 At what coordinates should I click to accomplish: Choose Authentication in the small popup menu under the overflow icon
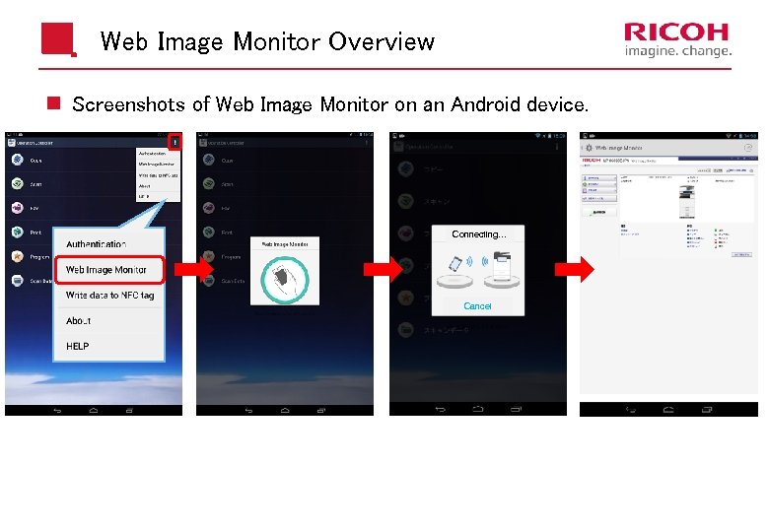[152, 154]
